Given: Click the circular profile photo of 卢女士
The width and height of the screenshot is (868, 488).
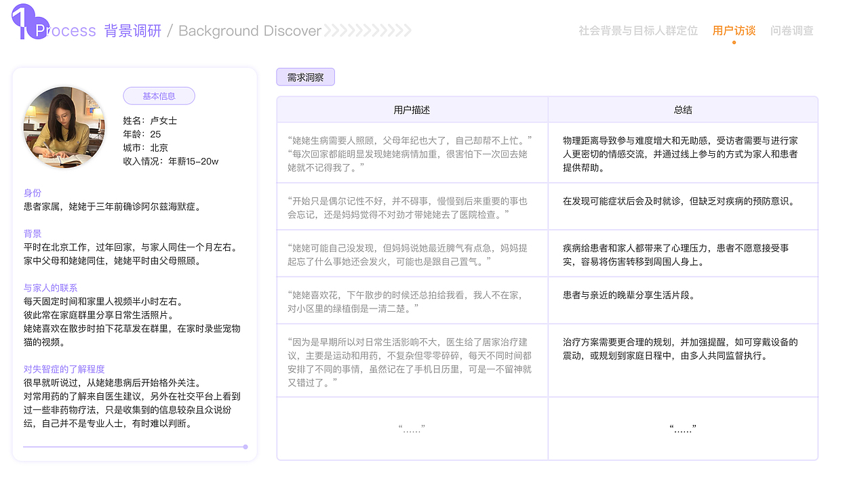Looking at the screenshot, I should (x=64, y=127).
